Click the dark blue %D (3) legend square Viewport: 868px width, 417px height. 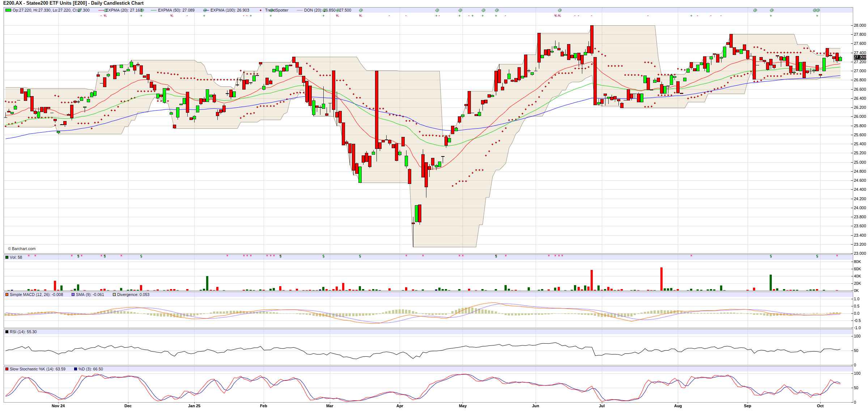coord(76,369)
